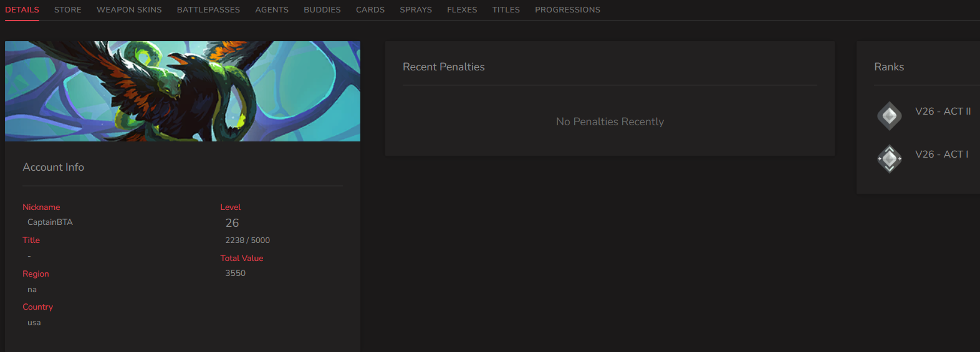Switch to the CARDS tab

[370, 10]
